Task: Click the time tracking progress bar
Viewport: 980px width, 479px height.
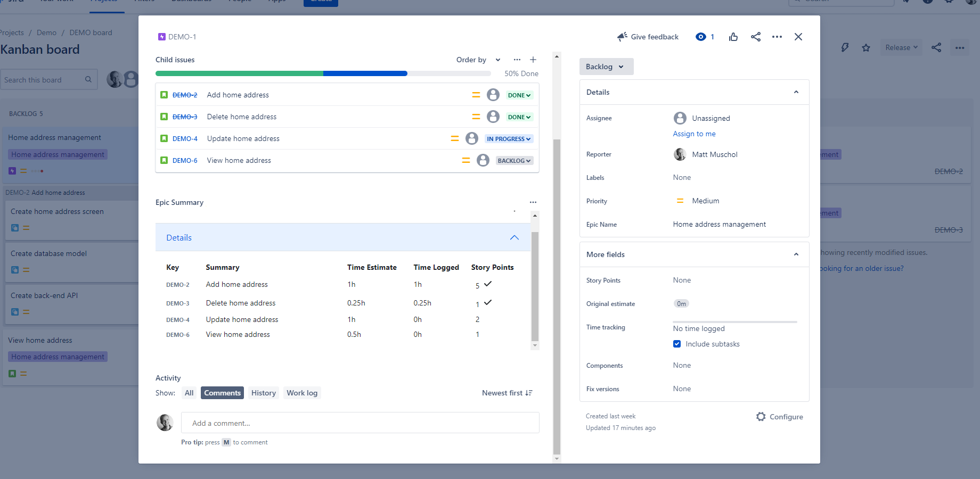Action: 735,322
